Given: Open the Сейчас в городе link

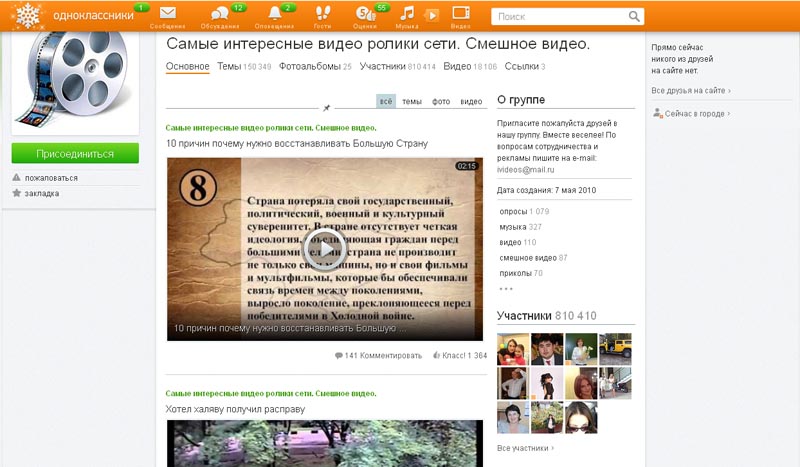Looking at the screenshot, I should click(x=697, y=114).
